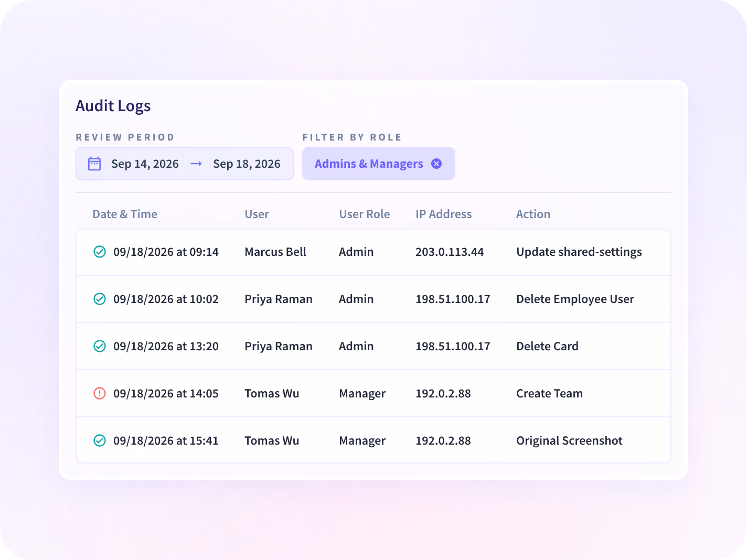Open the Admins & Managers role filter
747x560 pixels.
(x=369, y=164)
